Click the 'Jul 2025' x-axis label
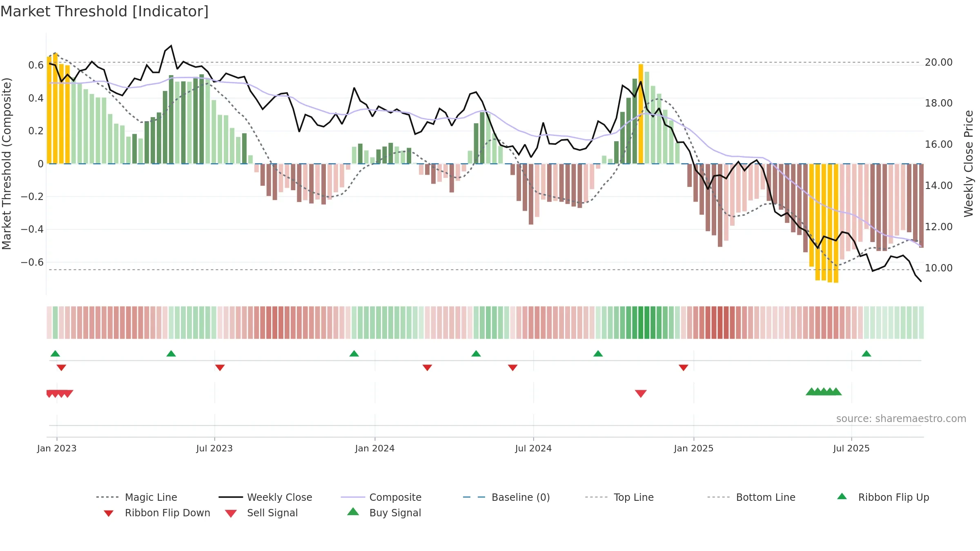The image size is (980, 551). [x=851, y=448]
